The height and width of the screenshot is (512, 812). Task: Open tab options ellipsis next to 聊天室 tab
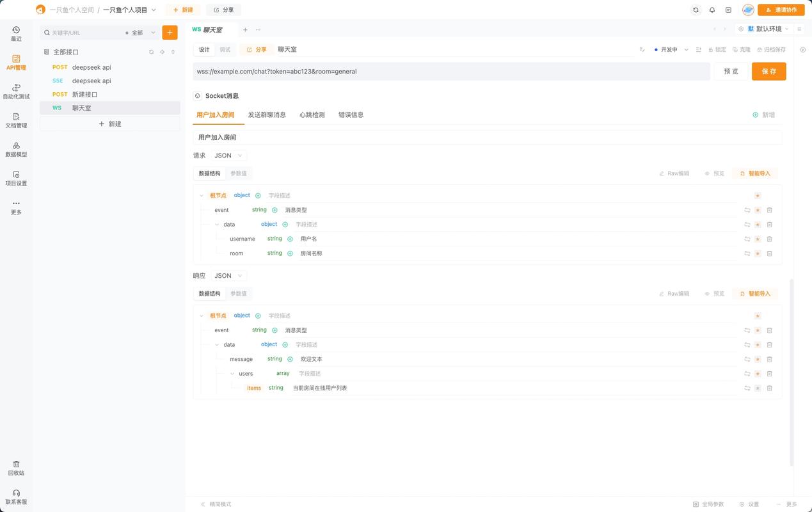258,29
